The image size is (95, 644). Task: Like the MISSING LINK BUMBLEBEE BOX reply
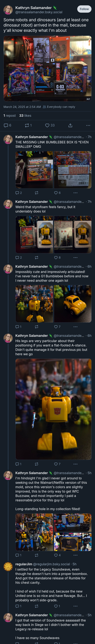tap(57, 193)
